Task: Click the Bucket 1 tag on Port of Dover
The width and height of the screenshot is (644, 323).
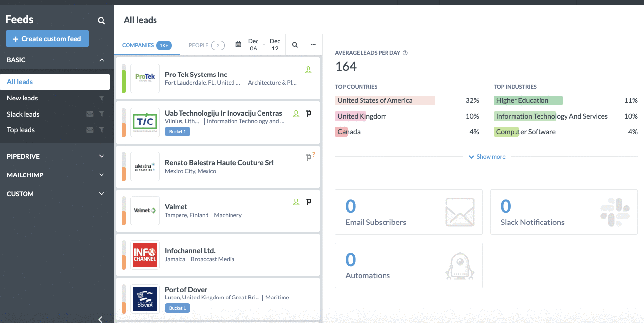Action: 177,308
